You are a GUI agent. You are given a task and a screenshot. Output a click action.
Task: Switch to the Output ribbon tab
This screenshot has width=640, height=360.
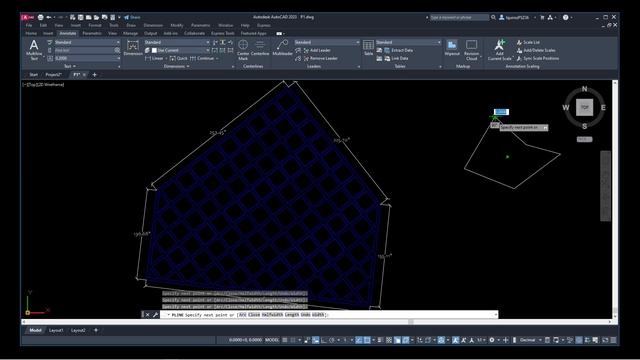click(150, 33)
